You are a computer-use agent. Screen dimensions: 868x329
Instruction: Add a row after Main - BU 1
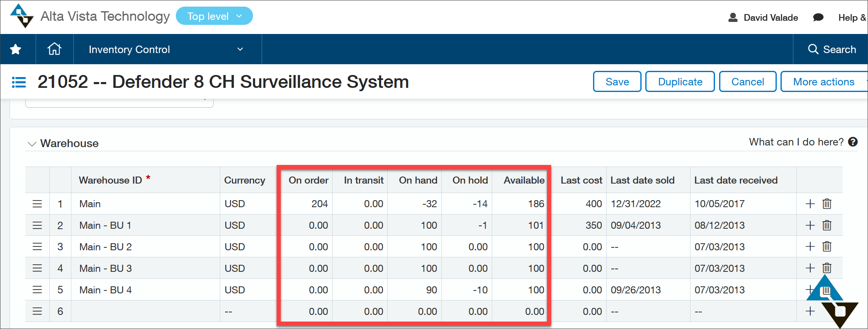810,225
